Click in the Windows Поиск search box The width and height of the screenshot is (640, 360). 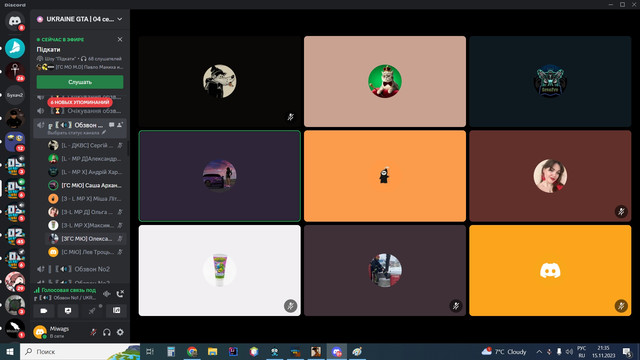pyautogui.click(x=80, y=351)
